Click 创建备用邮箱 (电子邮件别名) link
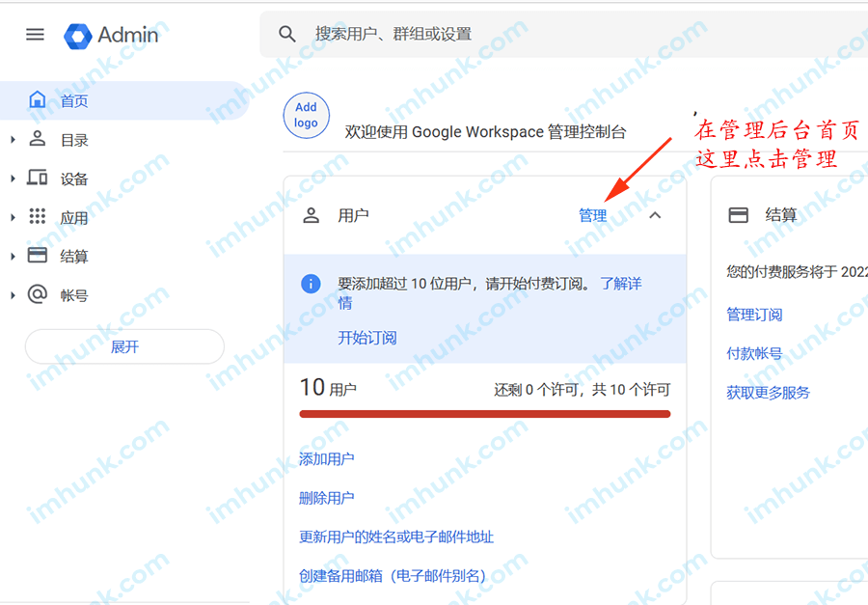 pyautogui.click(x=392, y=576)
